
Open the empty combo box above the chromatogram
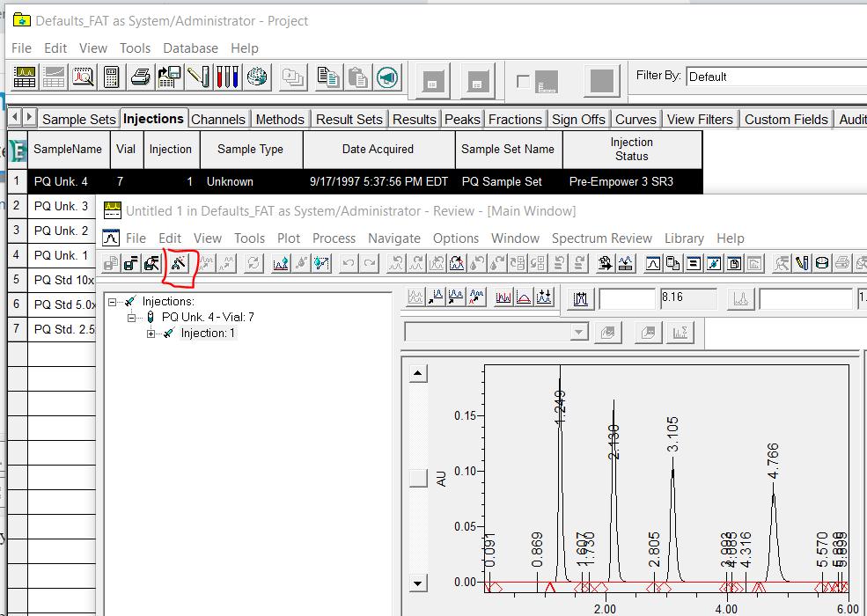tap(578, 332)
